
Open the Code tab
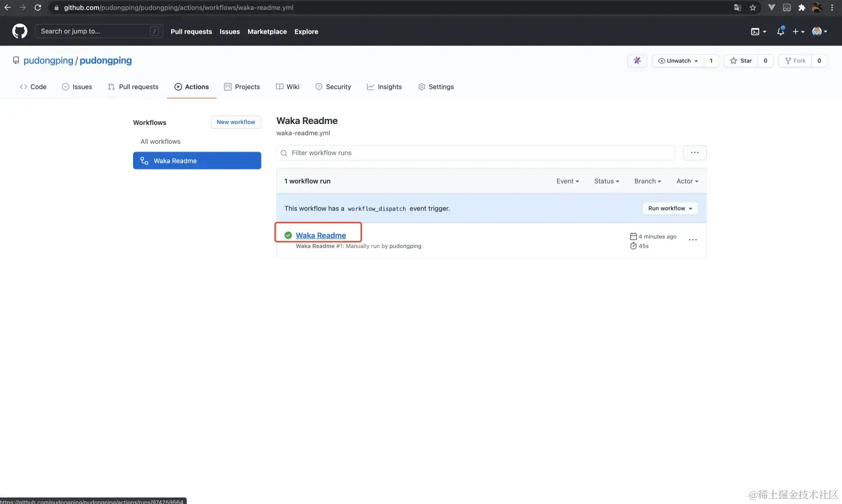pos(33,87)
